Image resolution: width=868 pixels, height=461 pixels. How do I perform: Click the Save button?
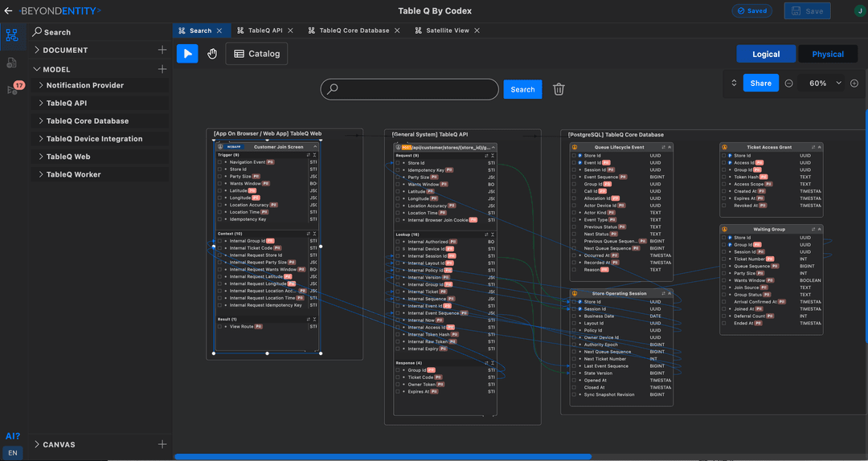pyautogui.click(x=807, y=10)
